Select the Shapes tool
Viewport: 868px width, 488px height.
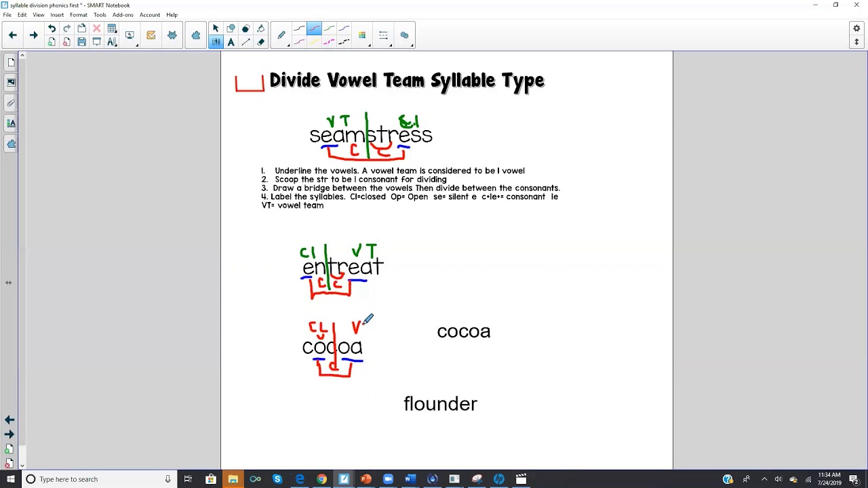pos(231,28)
